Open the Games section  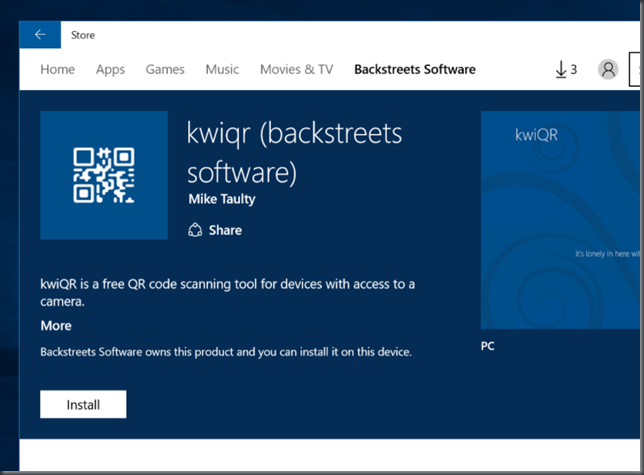165,69
